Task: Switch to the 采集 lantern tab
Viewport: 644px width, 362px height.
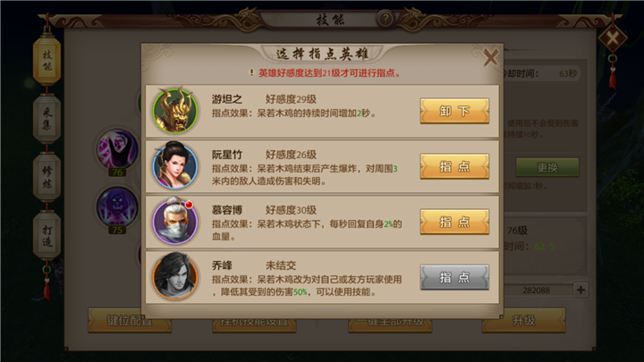Action: point(47,119)
